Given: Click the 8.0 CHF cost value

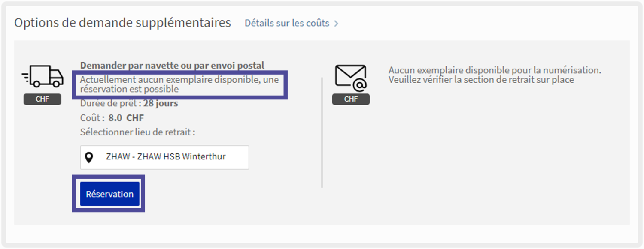Looking at the screenshot, I should [x=126, y=118].
